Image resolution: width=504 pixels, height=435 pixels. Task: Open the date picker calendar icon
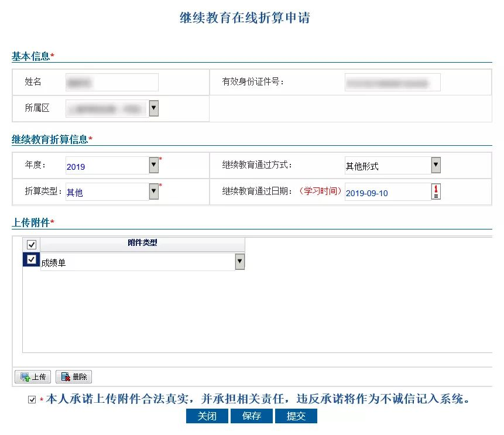(x=436, y=191)
